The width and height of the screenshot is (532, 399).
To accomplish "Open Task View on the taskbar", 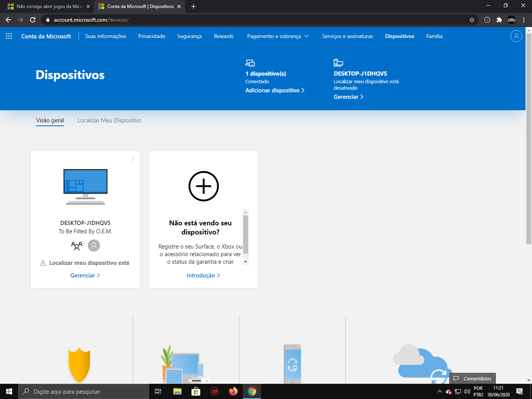I will [x=158, y=391].
